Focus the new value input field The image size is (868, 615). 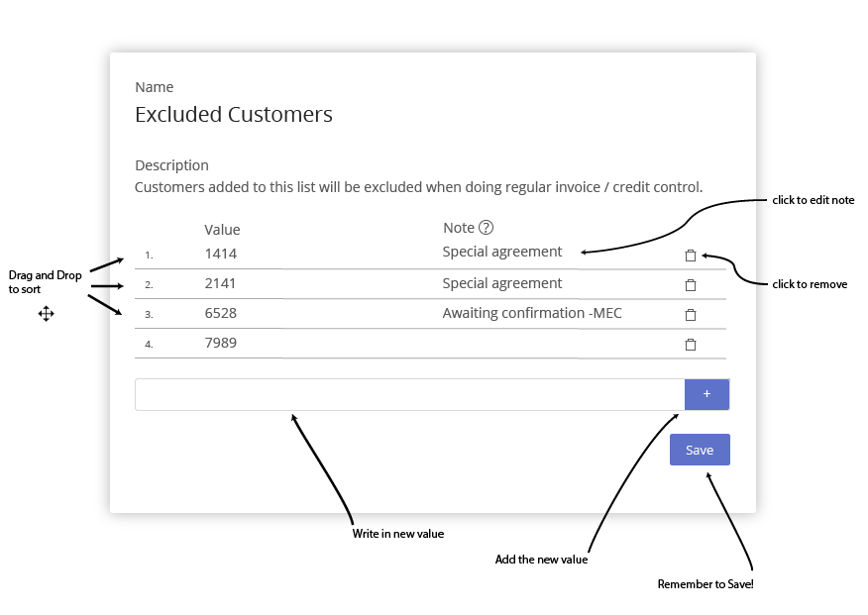(x=409, y=394)
